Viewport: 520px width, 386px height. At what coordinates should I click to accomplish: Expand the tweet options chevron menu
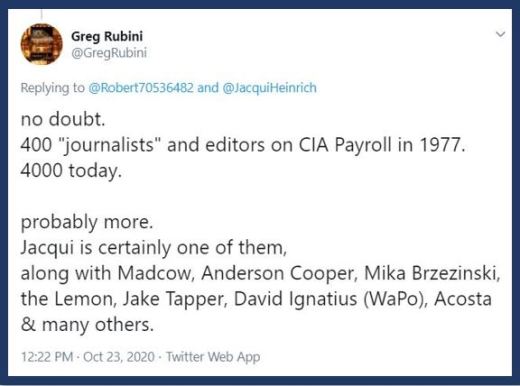(501, 34)
